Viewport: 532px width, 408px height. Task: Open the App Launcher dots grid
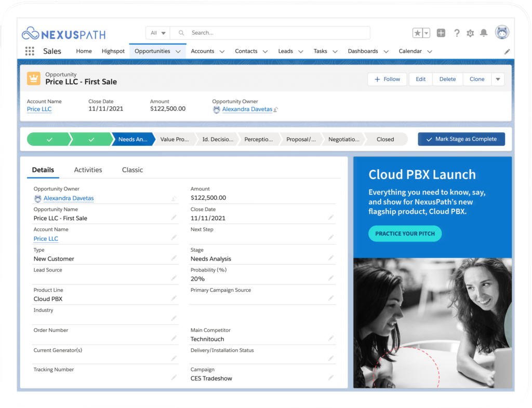tap(30, 51)
